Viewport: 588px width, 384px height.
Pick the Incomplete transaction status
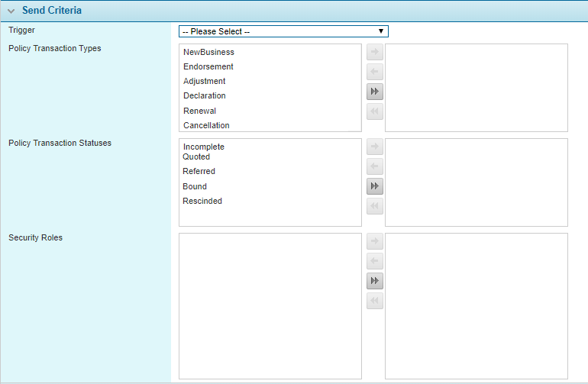tap(204, 147)
